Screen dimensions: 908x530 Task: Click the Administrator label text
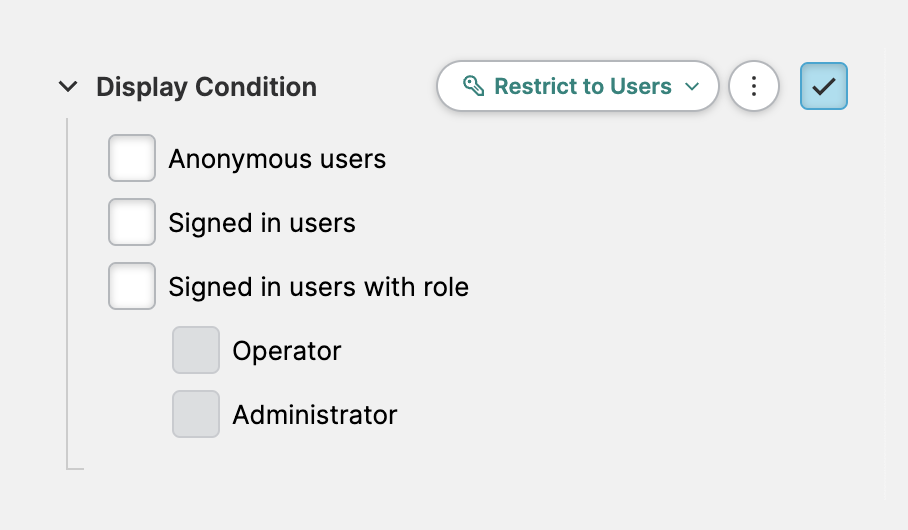coord(315,415)
